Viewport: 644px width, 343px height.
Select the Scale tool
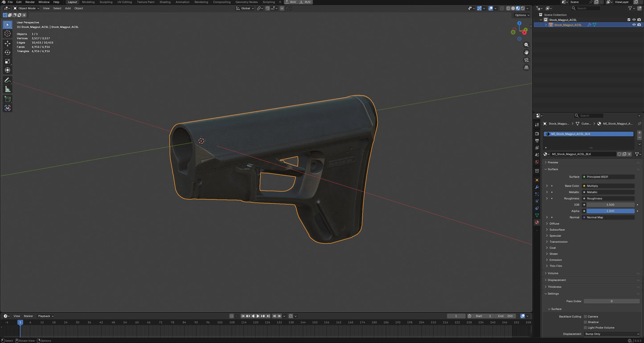[8, 61]
